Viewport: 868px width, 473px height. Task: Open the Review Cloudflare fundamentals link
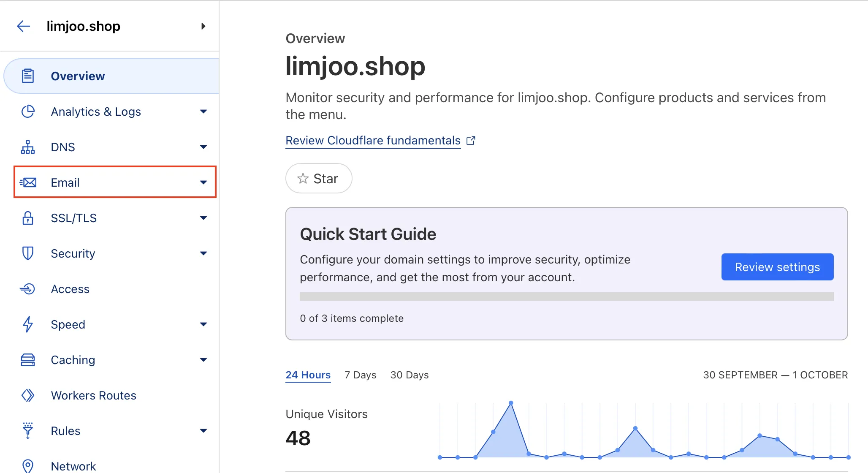pyautogui.click(x=373, y=140)
